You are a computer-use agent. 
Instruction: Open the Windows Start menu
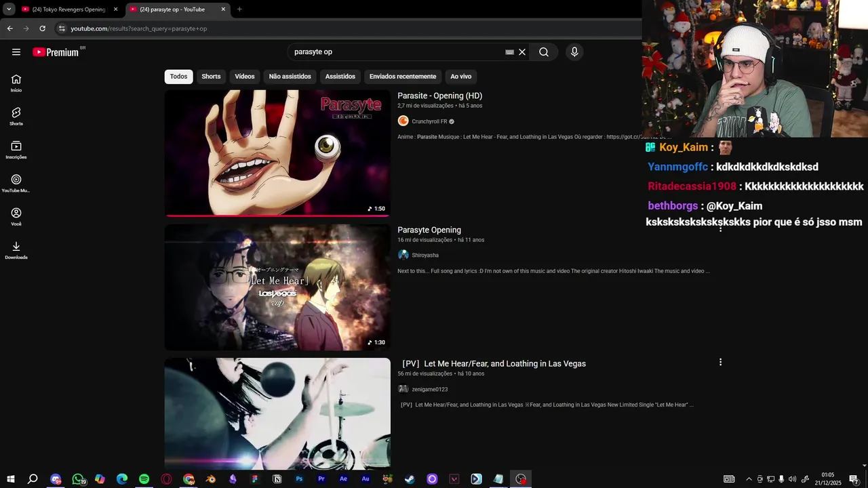10,479
